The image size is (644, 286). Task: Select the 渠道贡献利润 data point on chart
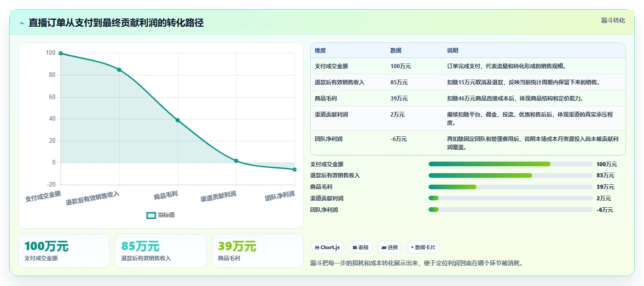click(x=236, y=161)
